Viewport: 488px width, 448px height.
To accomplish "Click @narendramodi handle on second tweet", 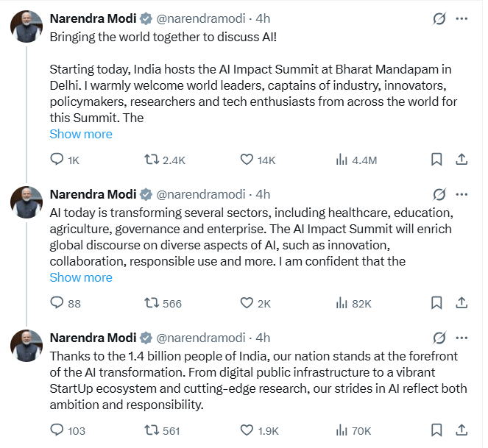I will 201,194.
